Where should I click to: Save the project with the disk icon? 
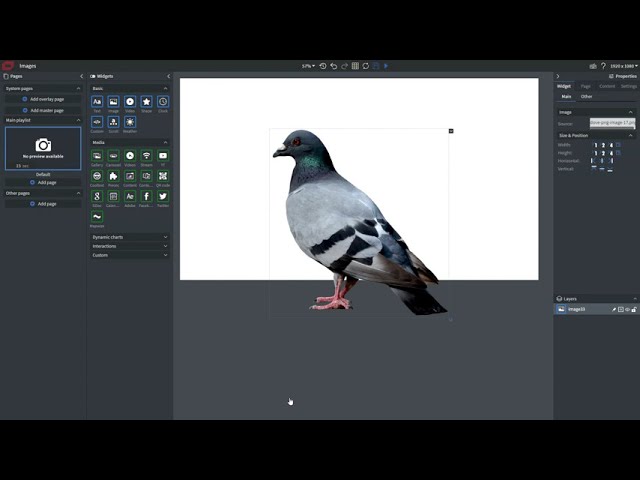point(376,66)
